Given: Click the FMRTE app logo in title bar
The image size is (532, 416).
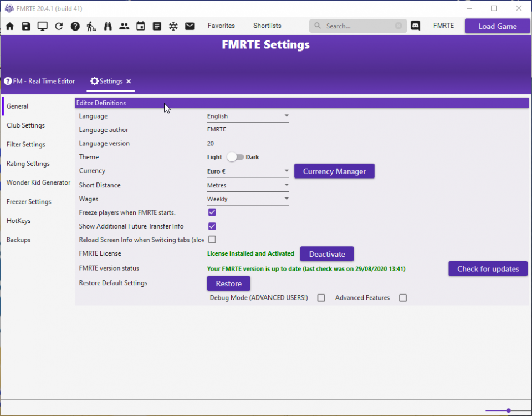Looking at the screenshot, I should pyautogui.click(x=9, y=8).
